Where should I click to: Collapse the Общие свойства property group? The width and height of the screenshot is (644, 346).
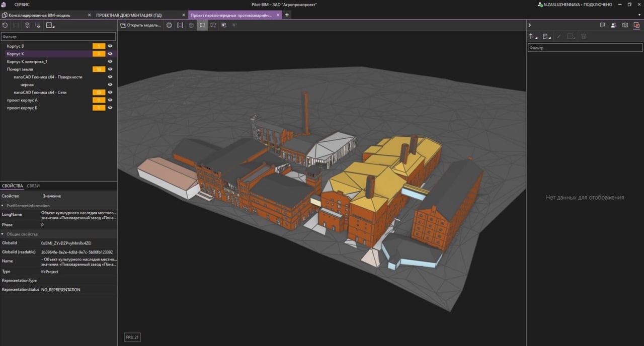coord(3,234)
